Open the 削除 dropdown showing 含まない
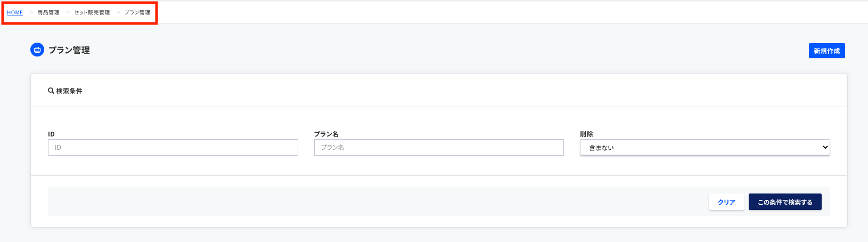 click(x=704, y=148)
